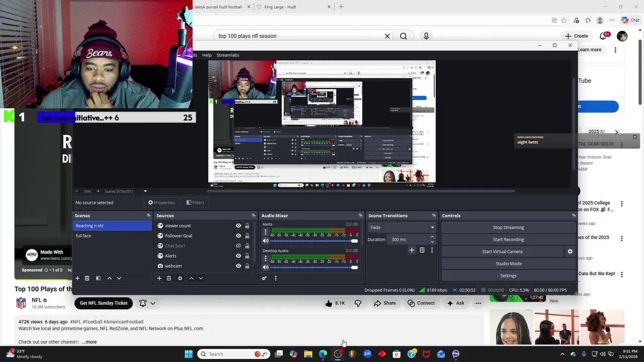Pop out the Sources dock panel
The height and width of the screenshot is (362, 644).
[x=254, y=216]
